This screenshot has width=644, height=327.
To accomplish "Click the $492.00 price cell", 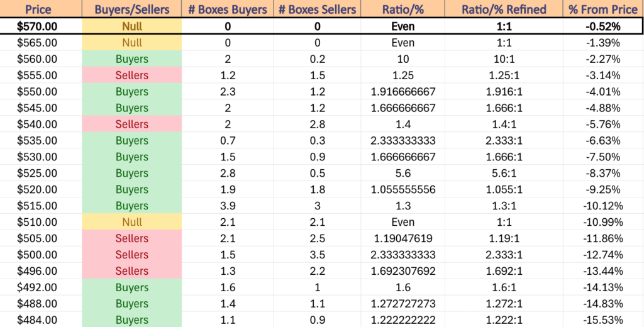I will pyautogui.click(x=41, y=287).
